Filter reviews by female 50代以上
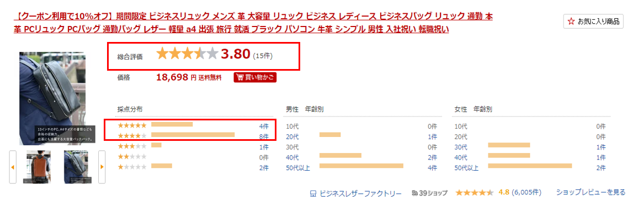This screenshot has width=644, height=206. pos(466,167)
